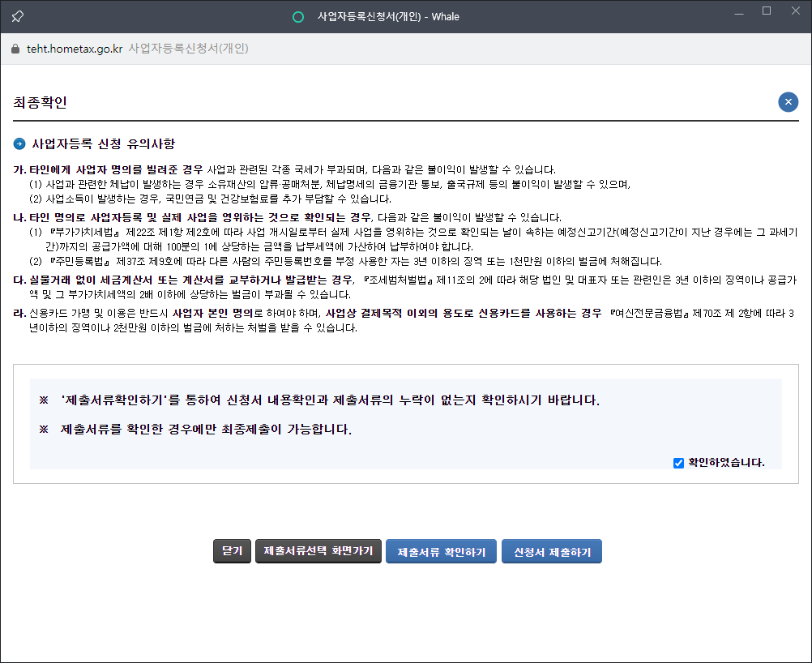The image size is (812, 663).
Task: Open 제출서류 확인하기
Action: point(441,551)
